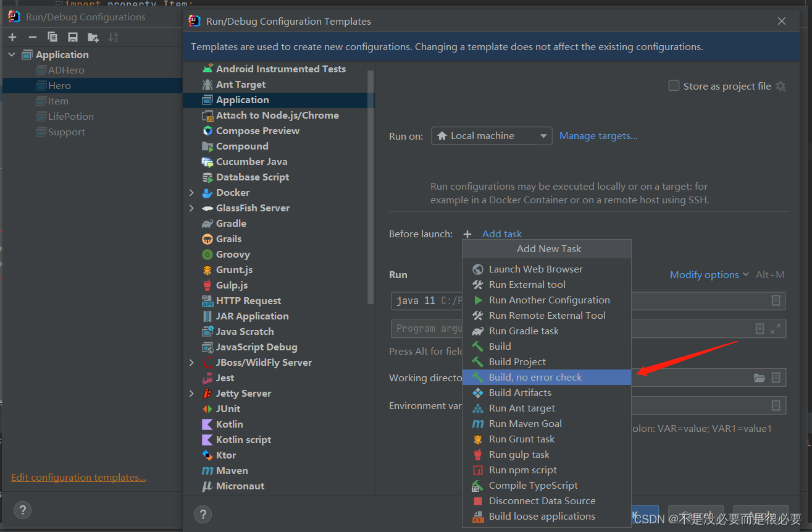The image size is (812, 532).
Task: Expand the JBoss/WildFly Server node
Action: pos(192,363)
